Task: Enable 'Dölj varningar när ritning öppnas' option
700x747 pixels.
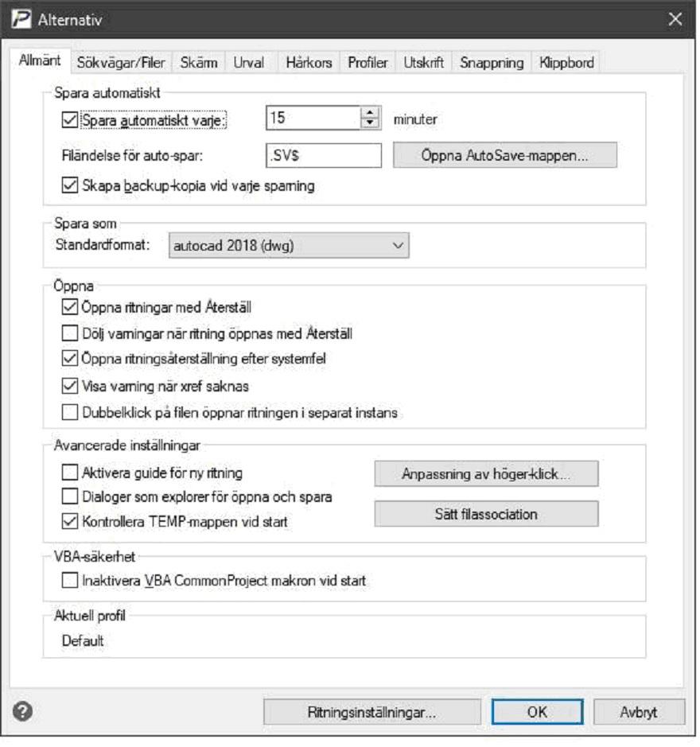Action: click(x=70, y=334)
